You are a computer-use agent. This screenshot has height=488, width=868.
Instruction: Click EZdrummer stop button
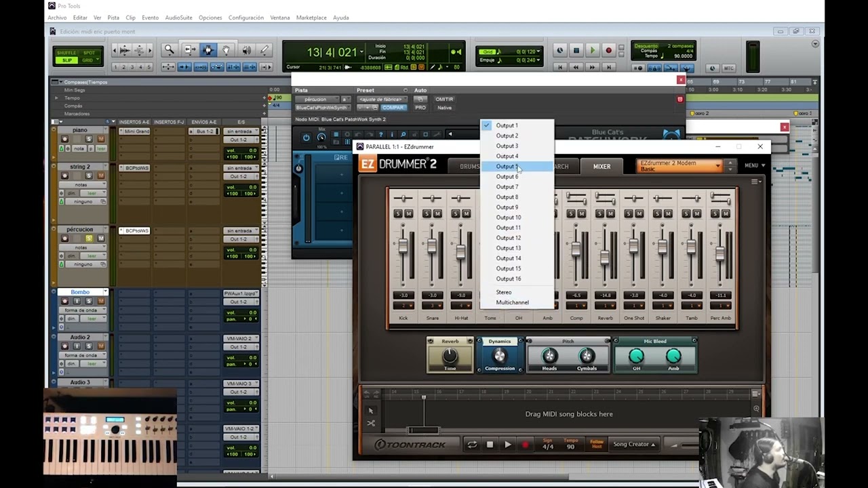click(x=490, y=445)
